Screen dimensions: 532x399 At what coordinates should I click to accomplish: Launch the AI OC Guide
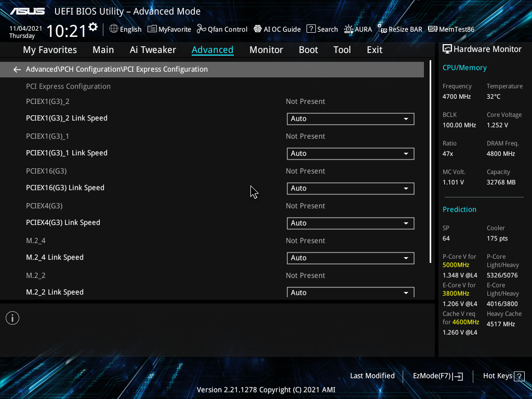[x=277, y=29]
